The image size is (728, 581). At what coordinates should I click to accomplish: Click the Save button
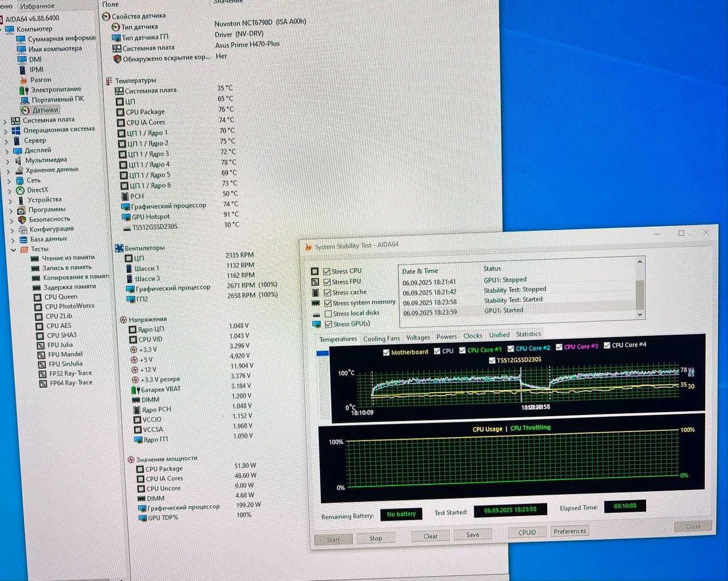tap(473, 534)
